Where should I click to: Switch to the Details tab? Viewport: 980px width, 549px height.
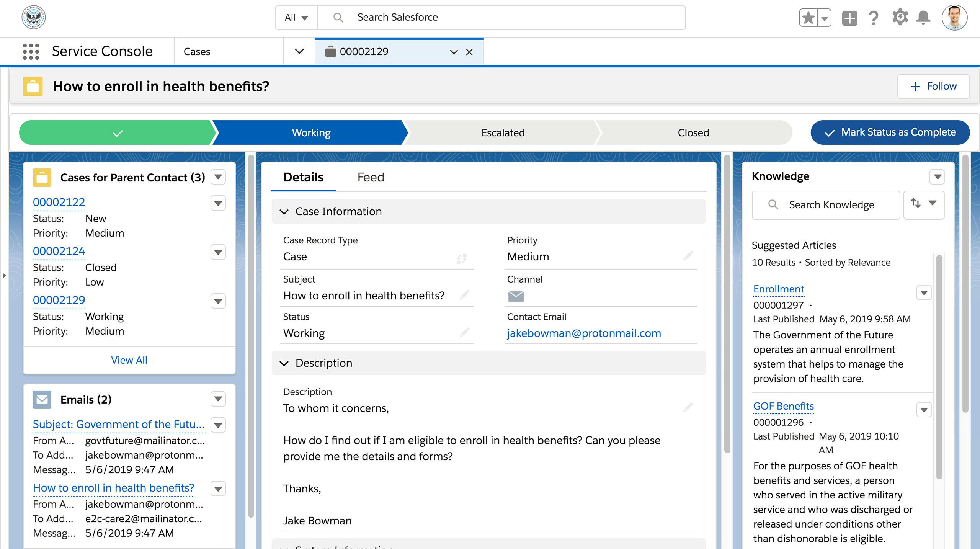[303, 177]
